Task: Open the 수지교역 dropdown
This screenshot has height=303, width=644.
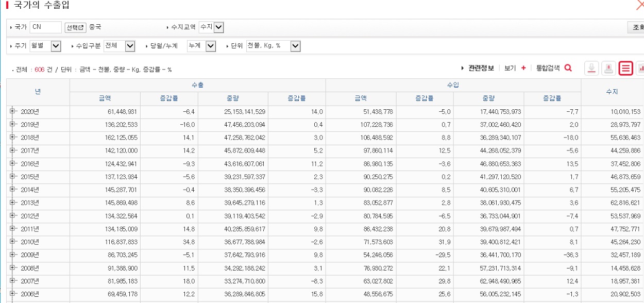Action: point(211,27)
